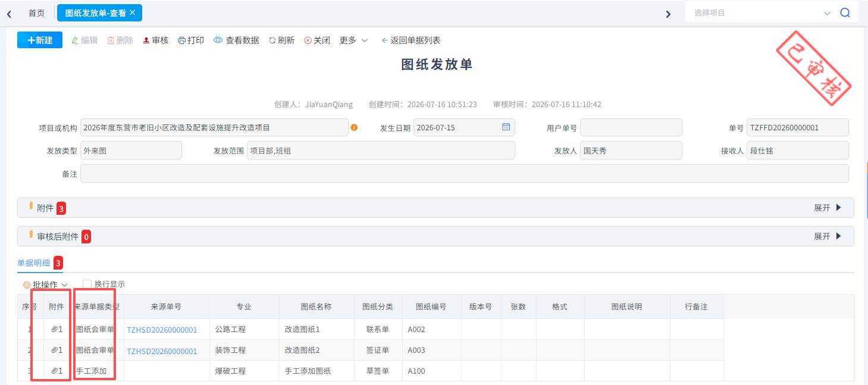Select the 签证单 cell
This screenshot has height=385, width=868.
tap(378, 350)
